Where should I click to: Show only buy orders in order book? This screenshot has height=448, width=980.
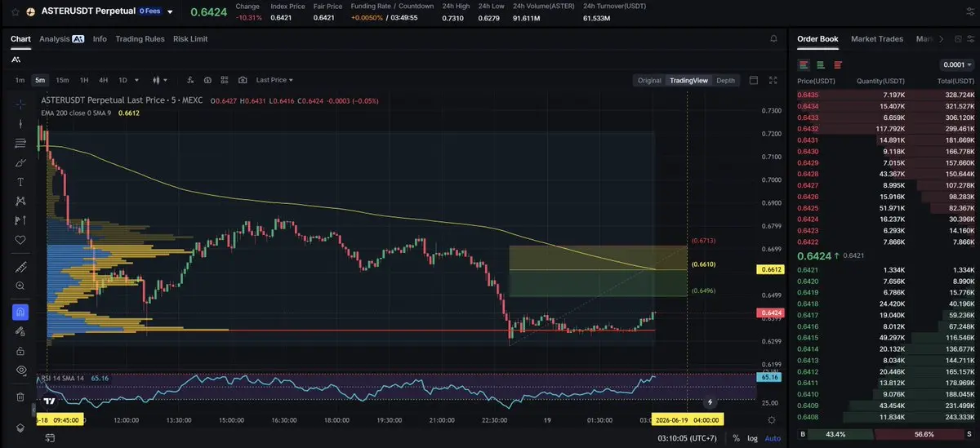pos(821,64)
